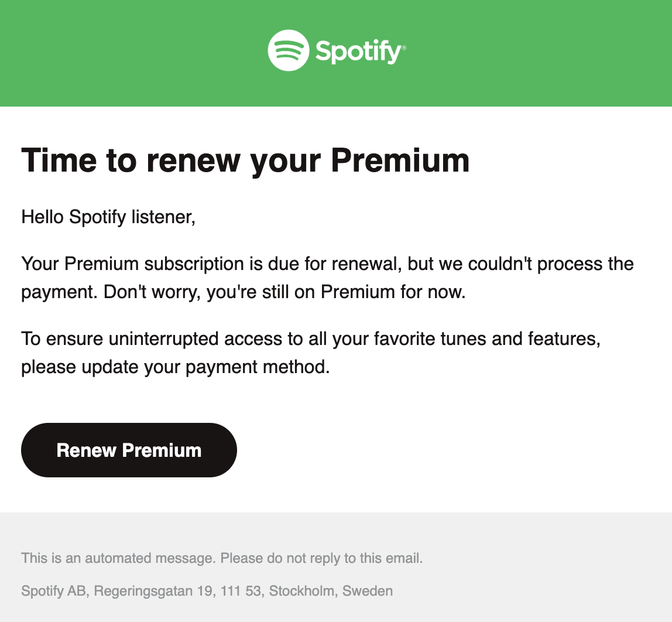
Task: Click the please update your payment method text
Action: click(x=175, y=367)
